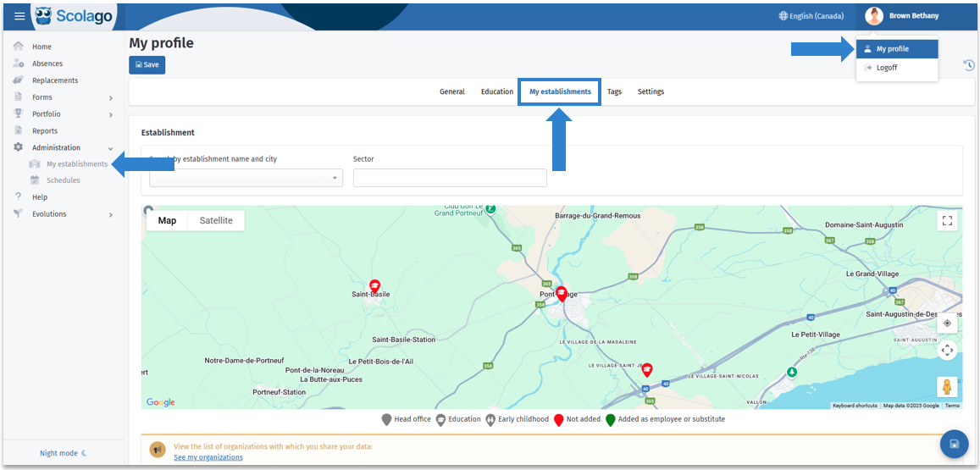Viewport: 980px width, 470px height.
Task: Click the Street View pegman icon
Action: pos(947,387)
